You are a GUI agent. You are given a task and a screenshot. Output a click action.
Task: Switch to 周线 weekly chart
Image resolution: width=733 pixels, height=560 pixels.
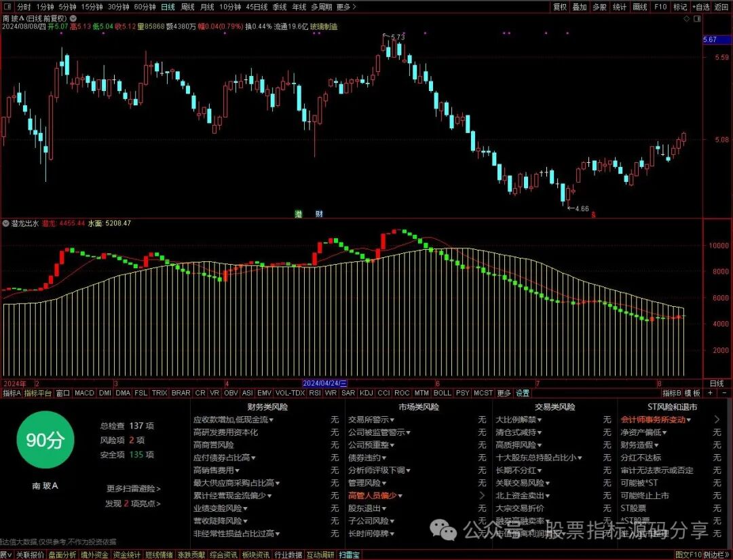[x=187, y=7]
